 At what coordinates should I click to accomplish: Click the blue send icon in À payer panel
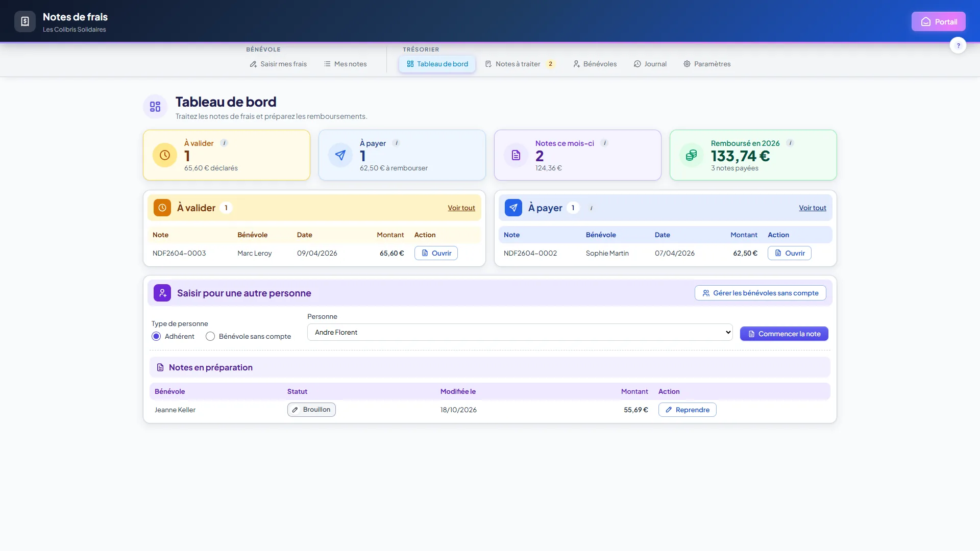(513, 208)
